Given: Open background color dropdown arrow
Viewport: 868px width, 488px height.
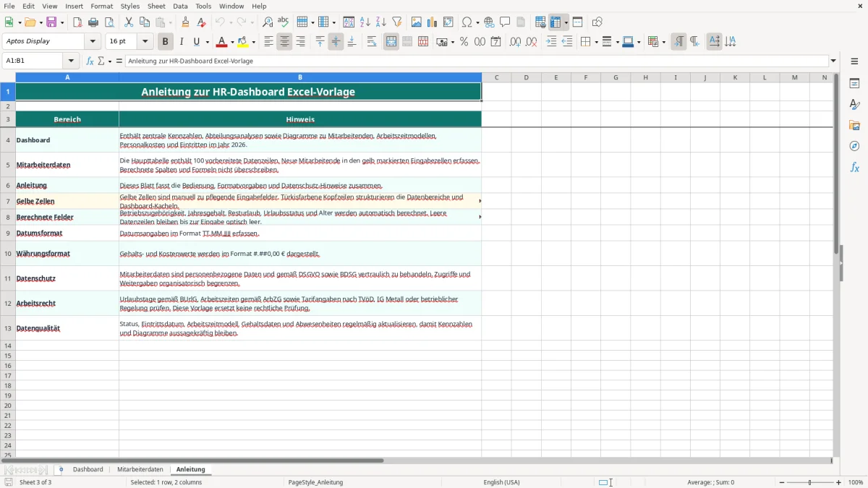Looking at the screenshot, I should click(253, 42).
